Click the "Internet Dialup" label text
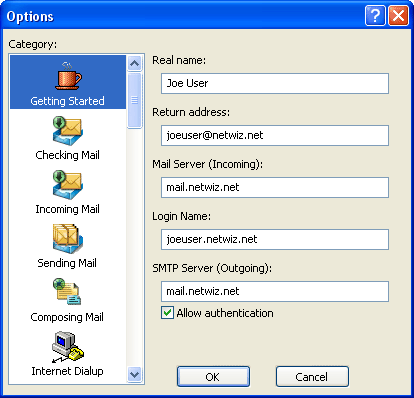The height and width of the screenshot is (398, 414). click(67, 371)
